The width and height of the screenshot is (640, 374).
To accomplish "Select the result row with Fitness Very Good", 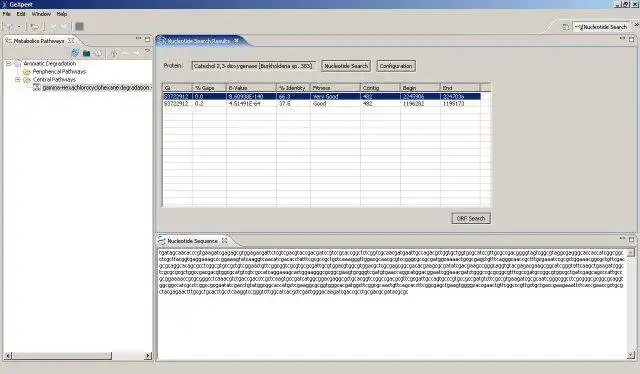I will pyautogui.click(x=322, y=96).
